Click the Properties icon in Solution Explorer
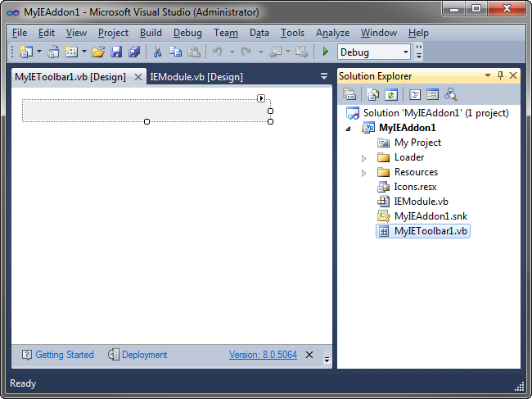Viewport: 532px width, 399px height. click(x=349, y=94)
